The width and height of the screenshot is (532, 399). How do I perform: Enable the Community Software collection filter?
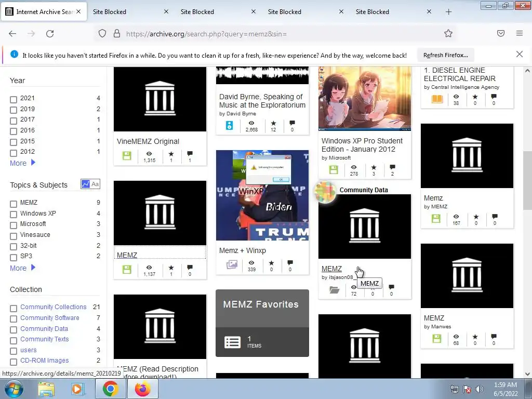(14, 319)
